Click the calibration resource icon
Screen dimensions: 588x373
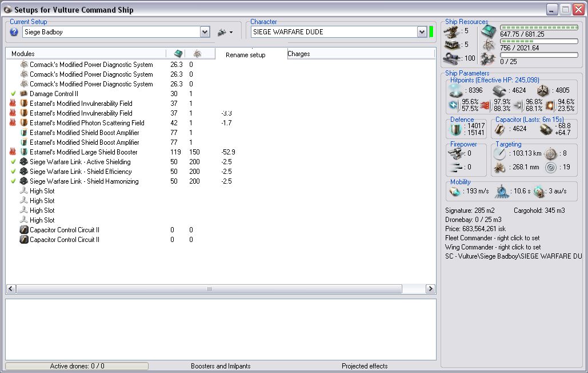pyautogui.click(x=451, y=58)
